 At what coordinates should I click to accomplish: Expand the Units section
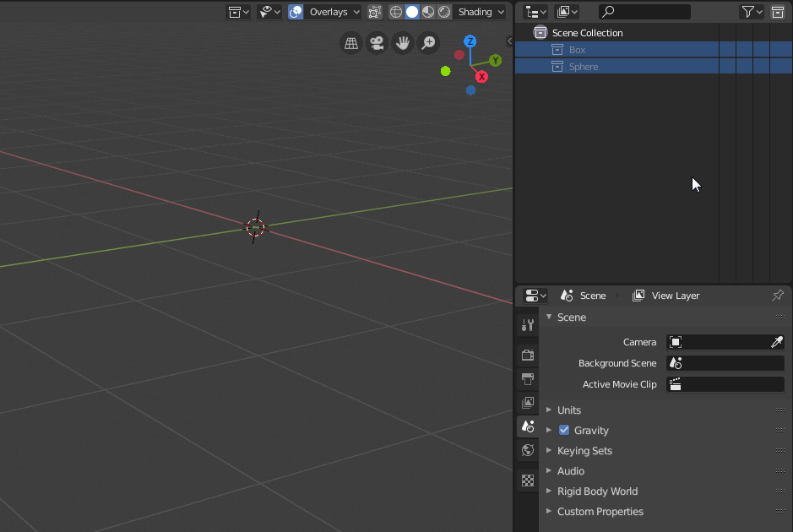point(568,410)
